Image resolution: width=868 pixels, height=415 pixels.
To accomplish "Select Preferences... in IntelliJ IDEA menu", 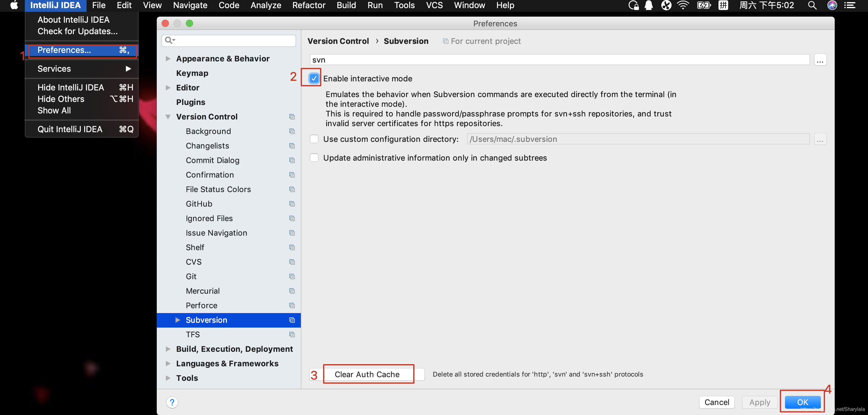I will (x=82, y=50).
